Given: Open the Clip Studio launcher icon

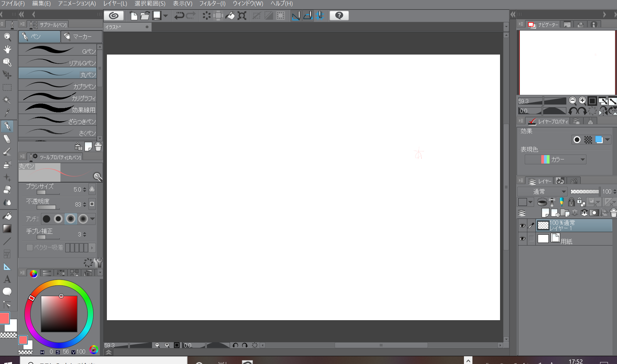Looking at the screenshot, I should (114, 16).
